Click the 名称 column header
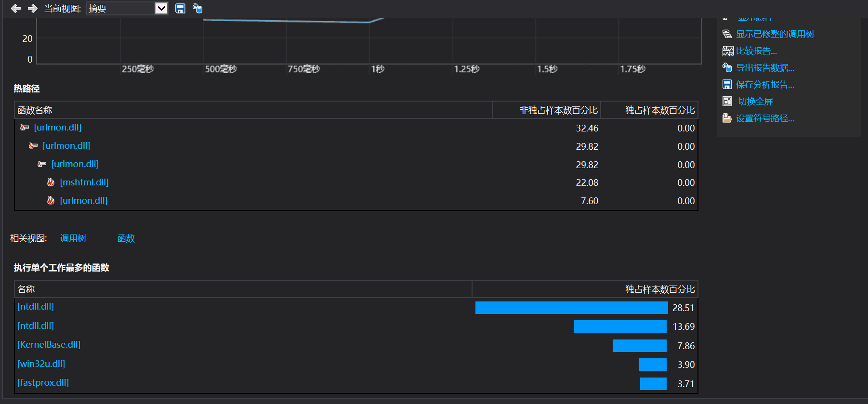The image size is (868, 404). tap(243, 289)
